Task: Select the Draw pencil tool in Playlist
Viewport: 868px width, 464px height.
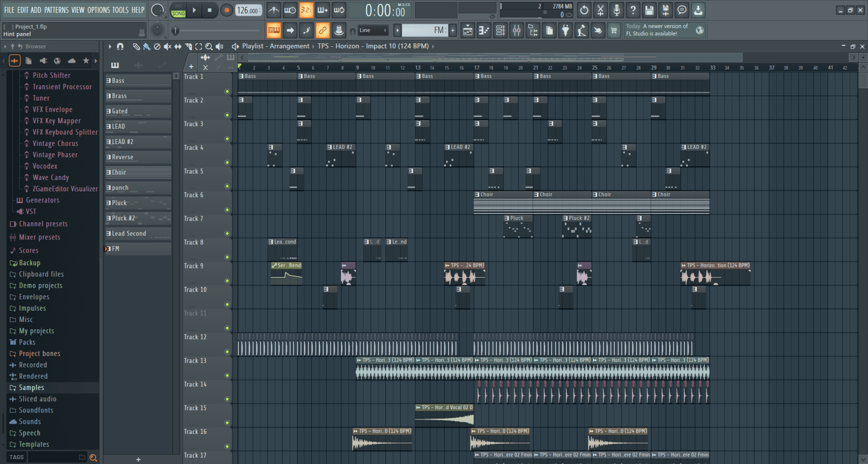Action: (136, 46)
